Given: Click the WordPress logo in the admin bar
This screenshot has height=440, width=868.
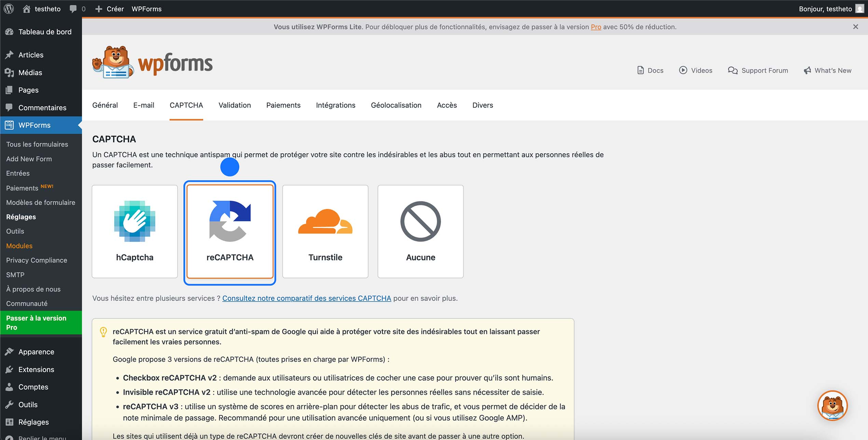Looking at the screenshot, I should pyautogui.click(x=9, y=9).
